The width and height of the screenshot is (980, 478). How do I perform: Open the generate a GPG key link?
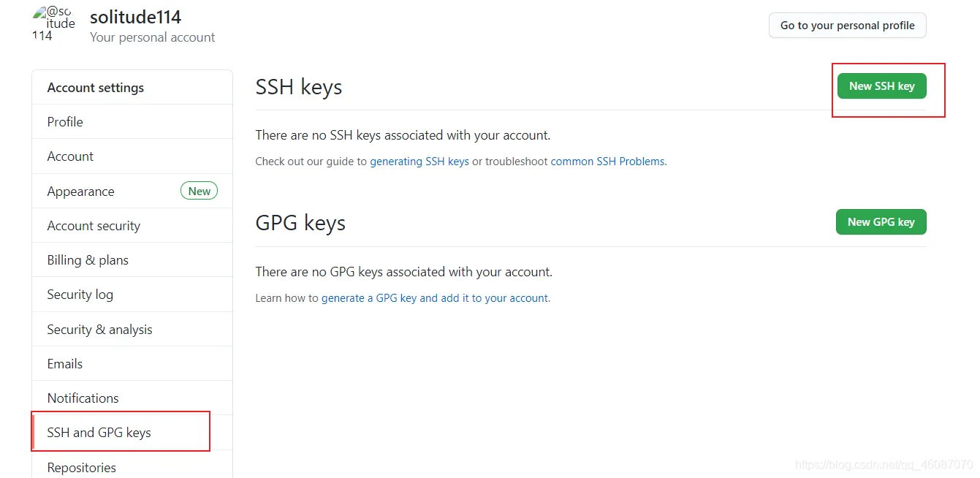coord(435,298)
